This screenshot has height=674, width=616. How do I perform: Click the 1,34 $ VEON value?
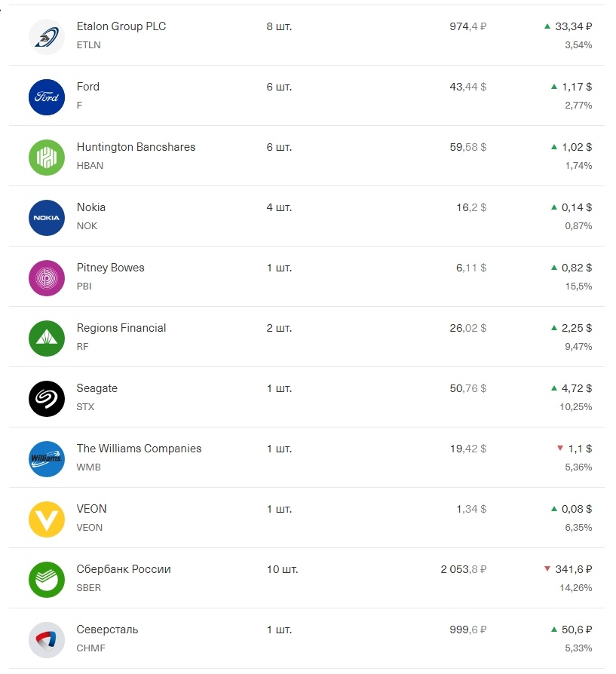tap(471, 509)
